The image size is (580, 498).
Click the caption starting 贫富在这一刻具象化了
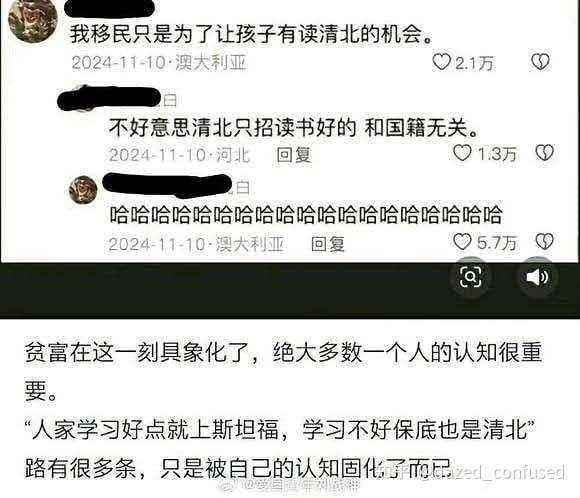pyautogui.click(x=283, y=371)
